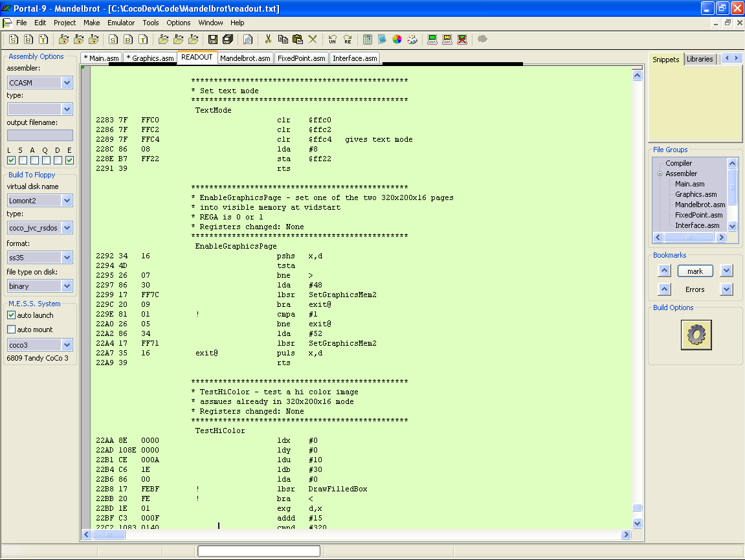The image size is (745, 560).
Task: Uncheck the L assembly option checkbox
Action: pos(12,160)
